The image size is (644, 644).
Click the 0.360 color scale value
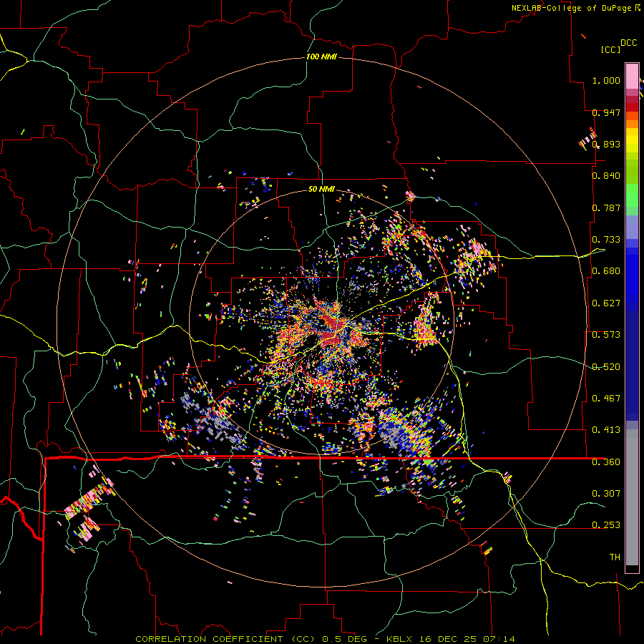pyautogui.click(x=606, y=462)
